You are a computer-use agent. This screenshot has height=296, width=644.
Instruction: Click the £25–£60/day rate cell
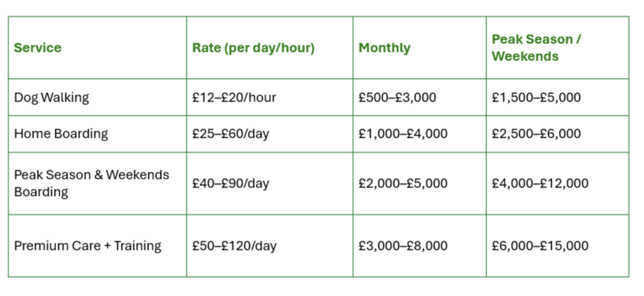[231, 133]
